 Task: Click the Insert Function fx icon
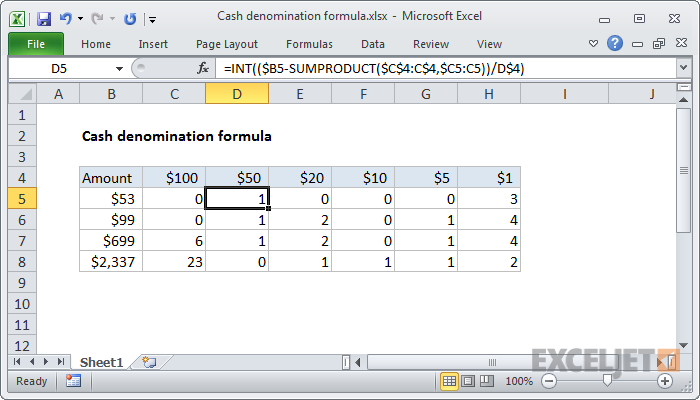point(203,69)
